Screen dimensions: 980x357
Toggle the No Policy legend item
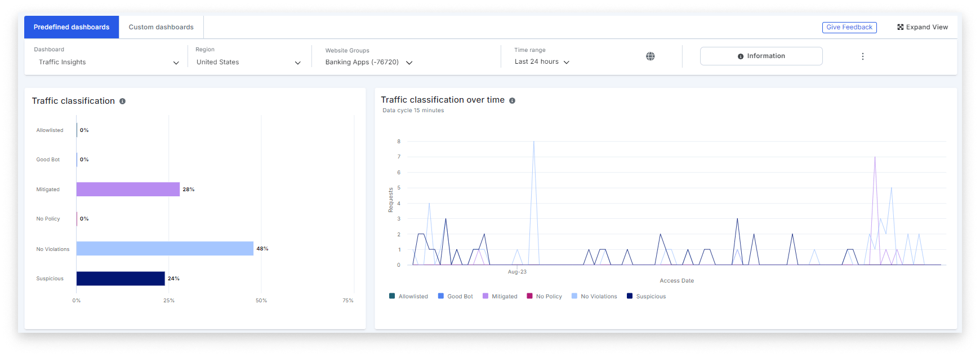pyautogui.click(x=544, y=296)
